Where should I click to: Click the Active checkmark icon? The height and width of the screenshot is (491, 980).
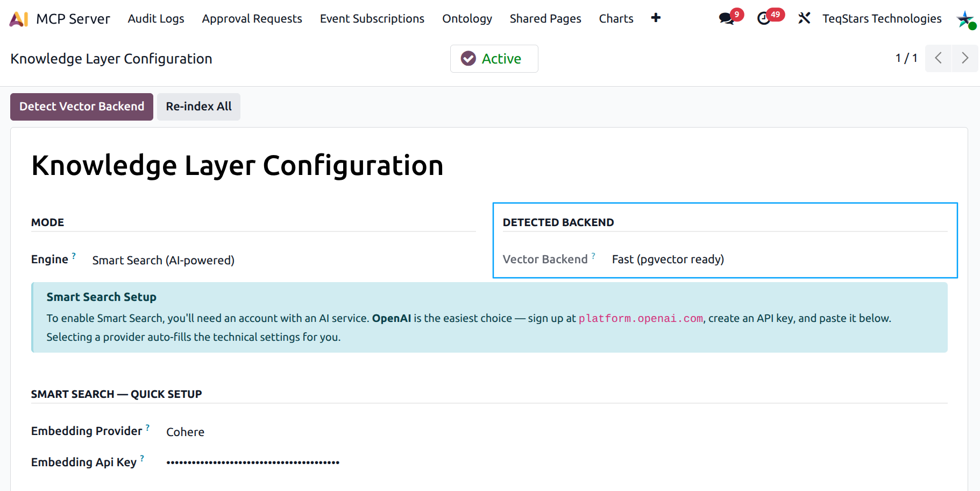[468, 59]
